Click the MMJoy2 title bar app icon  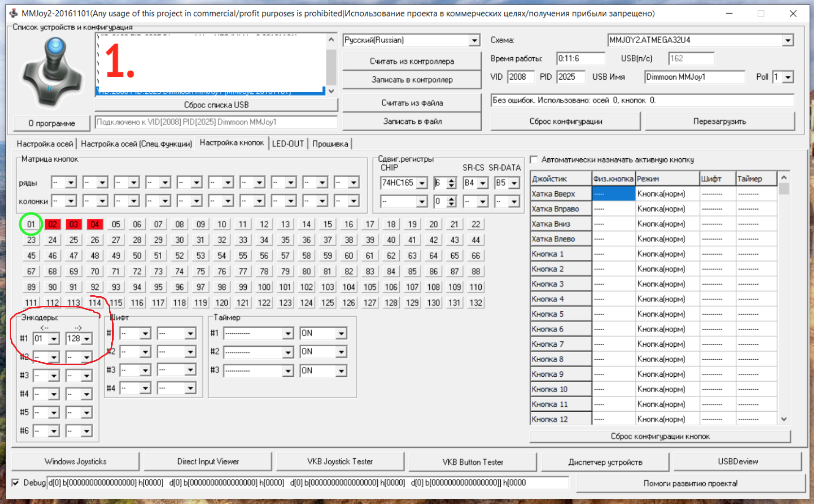(x=14, y=13)
